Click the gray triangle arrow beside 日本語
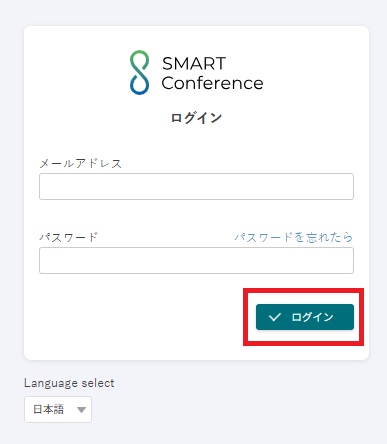This screenshot has width=387, height=444. tap(81, 410)
